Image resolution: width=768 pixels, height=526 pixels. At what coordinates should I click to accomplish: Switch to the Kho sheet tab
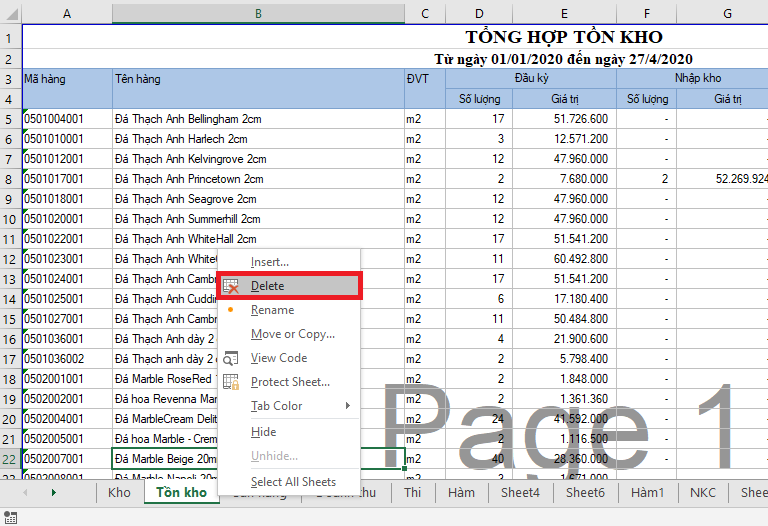pos(119,493)
